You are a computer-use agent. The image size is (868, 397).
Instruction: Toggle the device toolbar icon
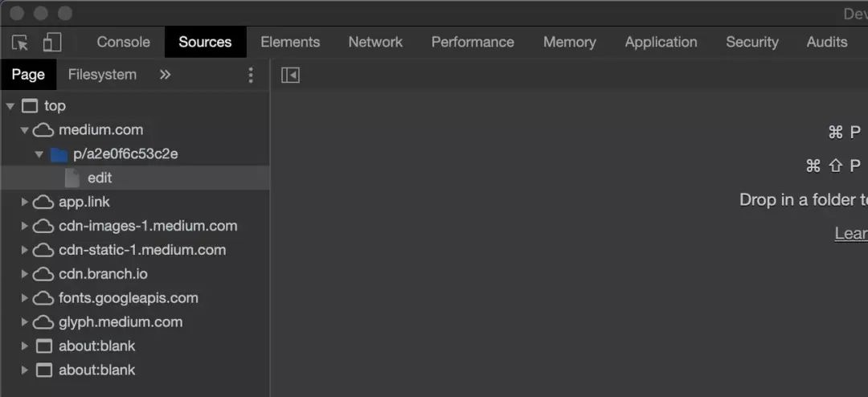coord(51,42)
